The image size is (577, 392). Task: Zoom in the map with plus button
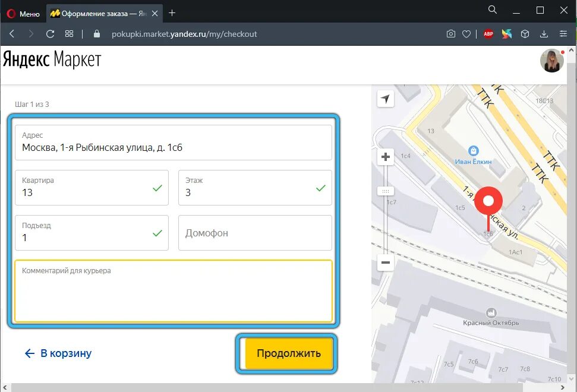coord(385,156)
